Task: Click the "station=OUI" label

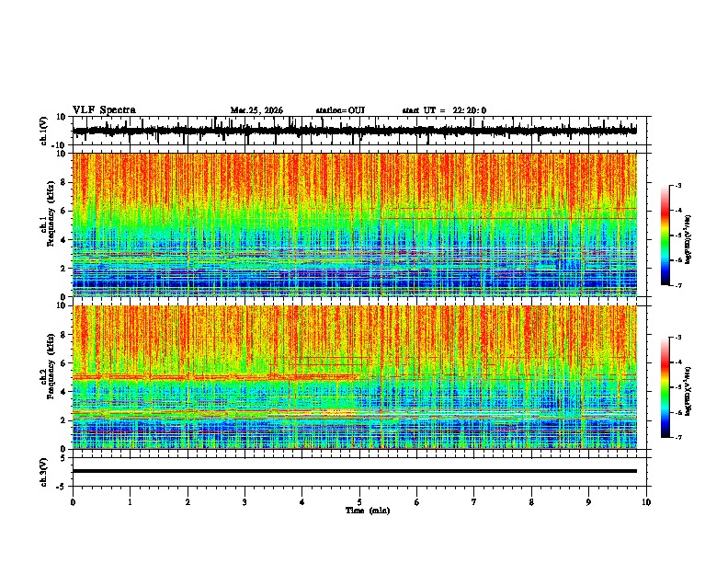Action: tap(340, 110)
